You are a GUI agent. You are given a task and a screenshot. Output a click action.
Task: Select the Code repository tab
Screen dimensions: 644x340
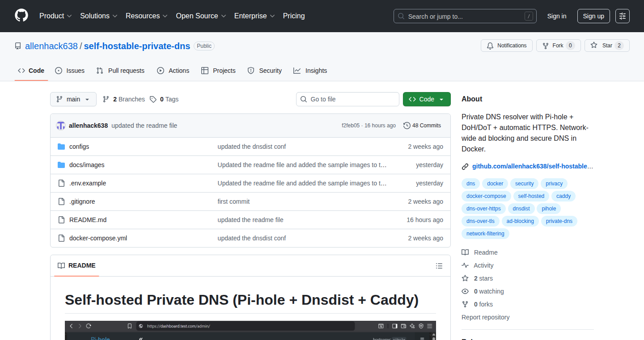[x=31, y=71]
